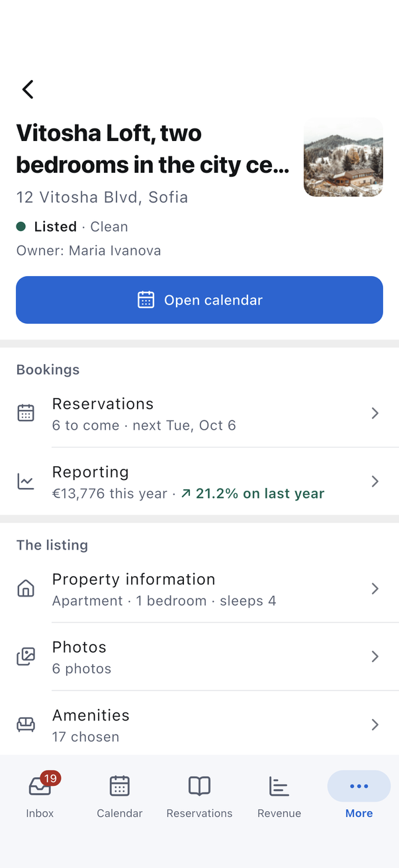Screen dimensions: 399x868
Task: Tap the Revenue bar chart icon
Action: (x=279, y=787)
